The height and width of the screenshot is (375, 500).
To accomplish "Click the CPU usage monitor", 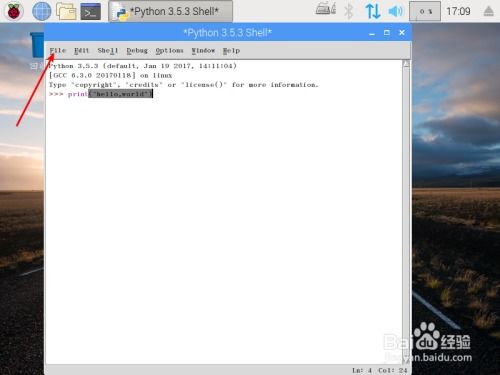I will click(x=425, y=11).
